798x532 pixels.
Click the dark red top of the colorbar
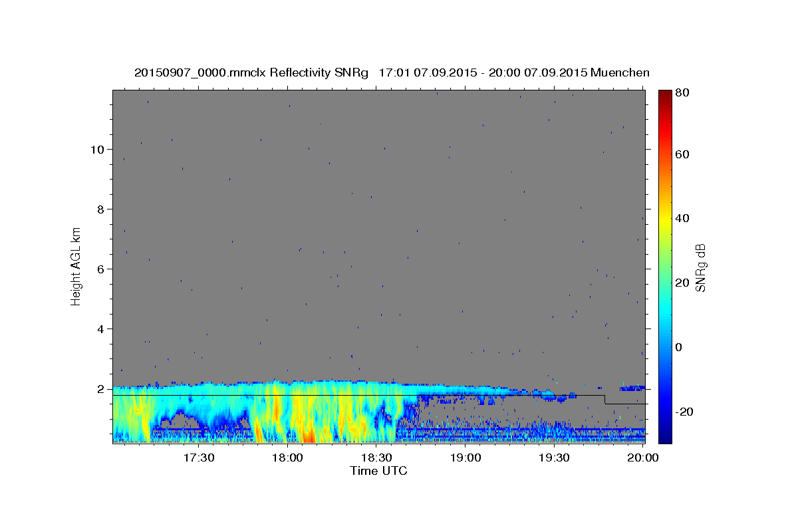pos(664,95)
